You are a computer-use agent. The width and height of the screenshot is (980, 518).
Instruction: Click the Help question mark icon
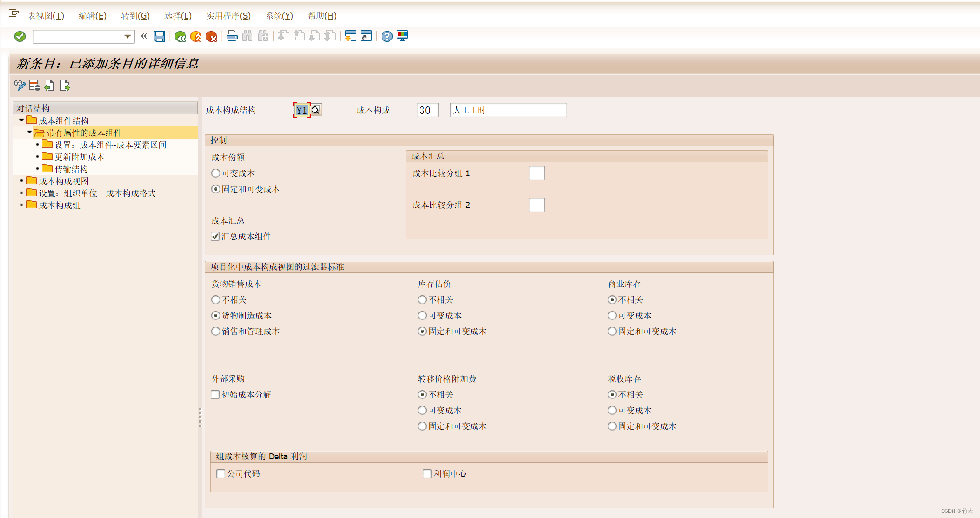(387, 36)
